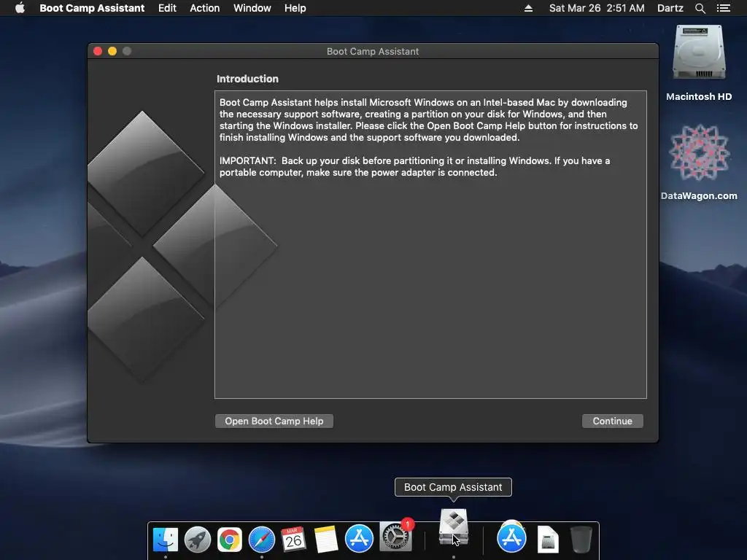This screenshot has width=747, height=560.
Task: Open Notification Center list icon
Action: pos(724,8)
